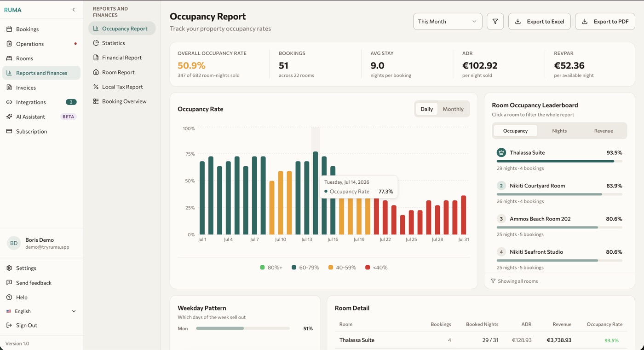Sort Room Detail by Revenue column
Screen dimensions: 644x350
562,324
